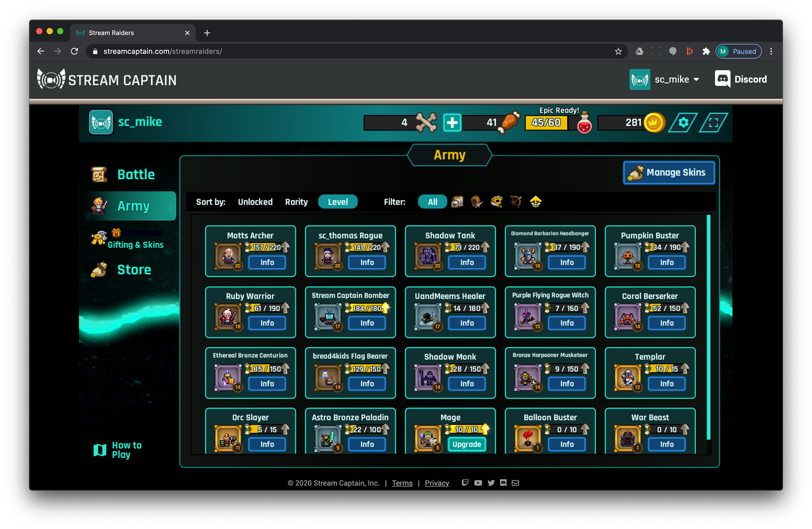The width and height of the screenshot is (812, 529).
Task: Open Info for UandMeems Healer
Action: [x=467, y=323]
